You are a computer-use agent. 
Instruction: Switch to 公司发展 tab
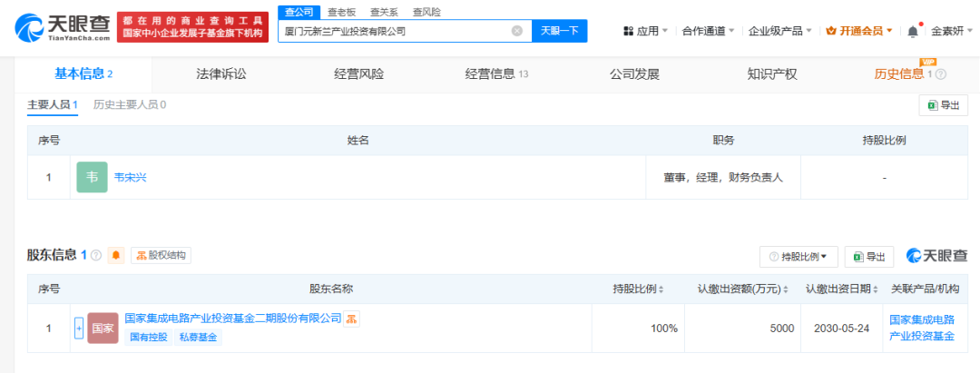pos(634,74)
